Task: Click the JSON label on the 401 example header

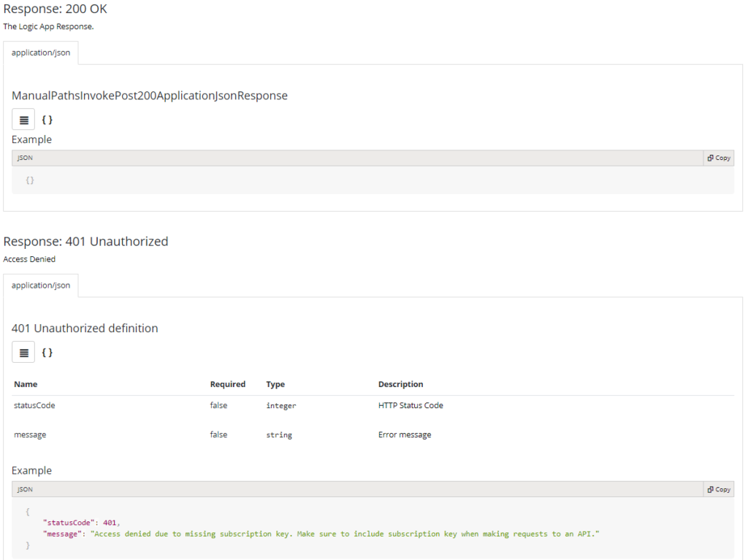Action: click(24, 489)
